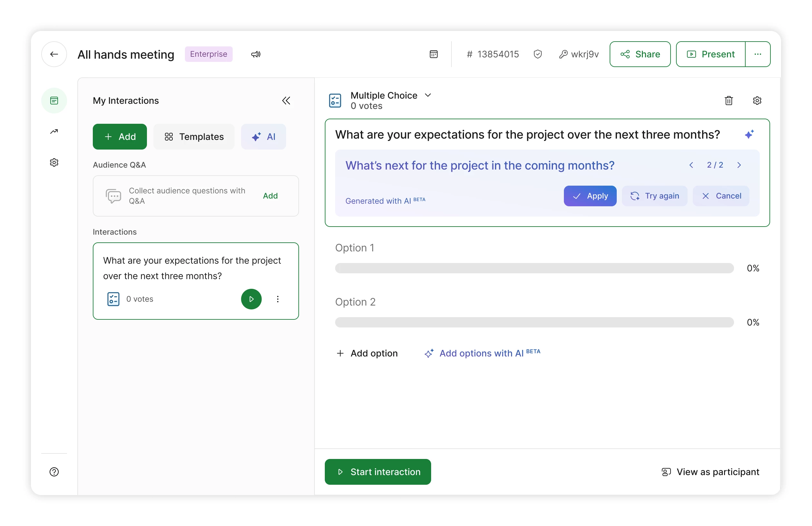This screenshot has width=812, height=526.
Task: Click Add options with AI link
Action: tap(482, 353)
